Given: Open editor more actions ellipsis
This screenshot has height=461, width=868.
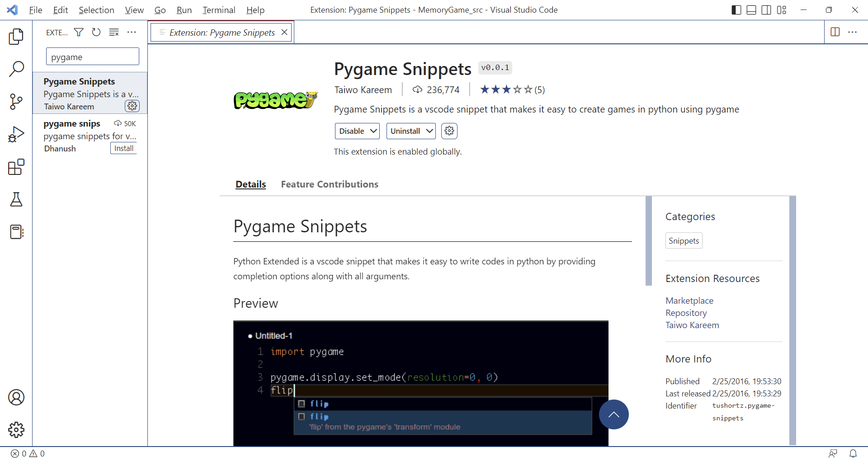Looking at the screenshot, I should [x=853, y=32].
